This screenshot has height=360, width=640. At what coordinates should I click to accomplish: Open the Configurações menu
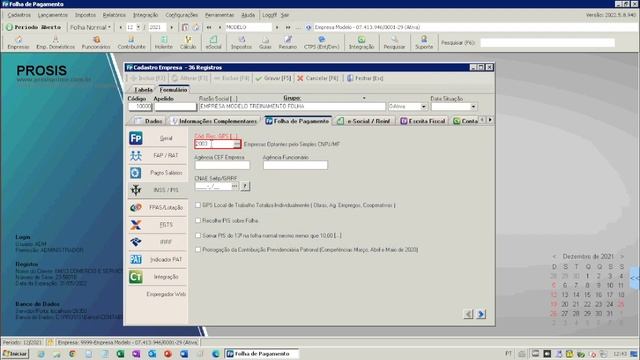182,15
